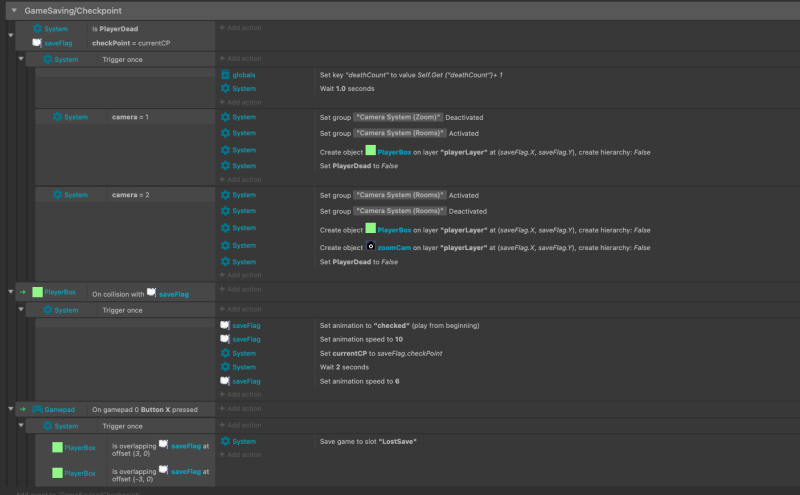Select the camera = 2 condition
The height and width of the screenshot is (495, 800).
pyautogui.click(x=131, y=194)
